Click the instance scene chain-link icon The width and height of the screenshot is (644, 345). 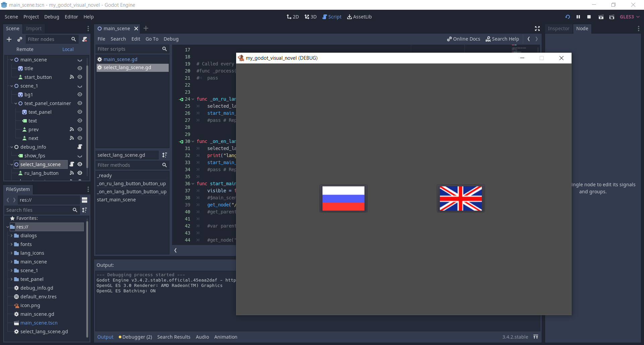(x=20, y=39)
